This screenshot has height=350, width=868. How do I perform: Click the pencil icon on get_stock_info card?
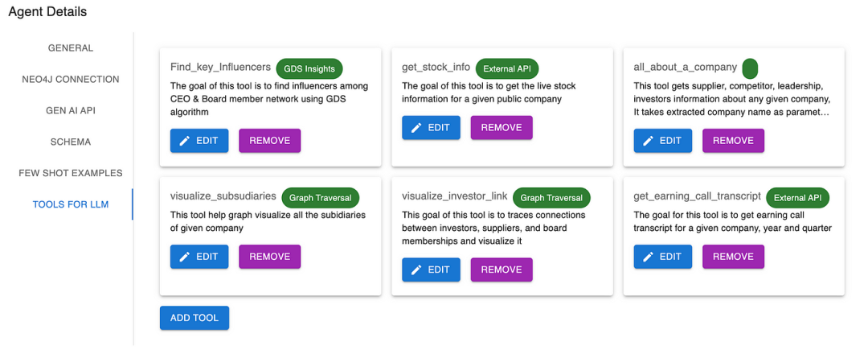coord(416,128)
